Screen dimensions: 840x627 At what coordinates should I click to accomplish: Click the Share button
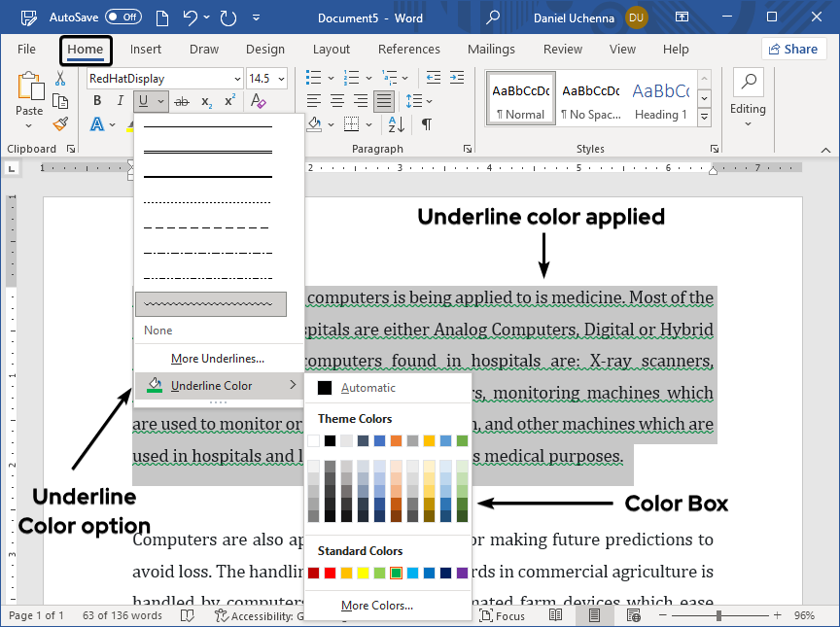792,50
